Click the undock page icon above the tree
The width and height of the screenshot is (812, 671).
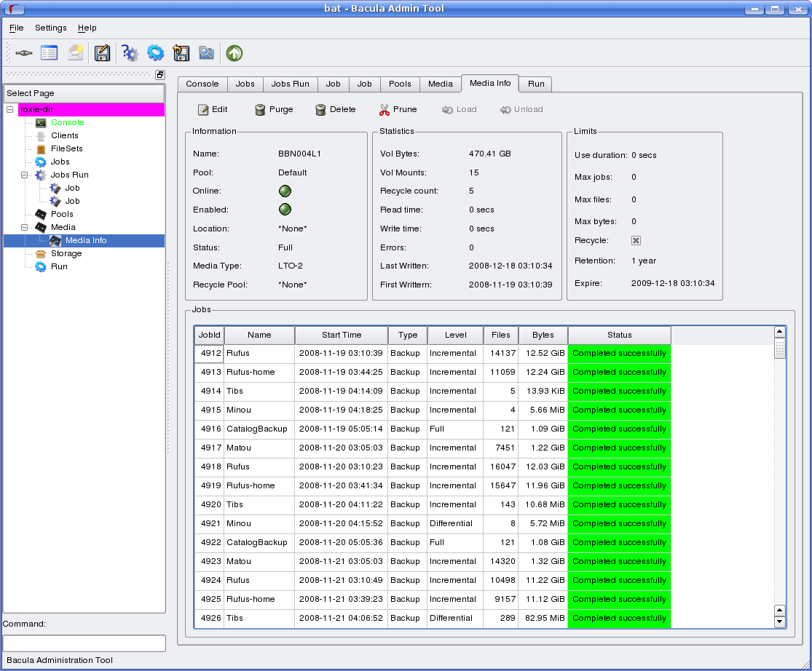point(160,74)
